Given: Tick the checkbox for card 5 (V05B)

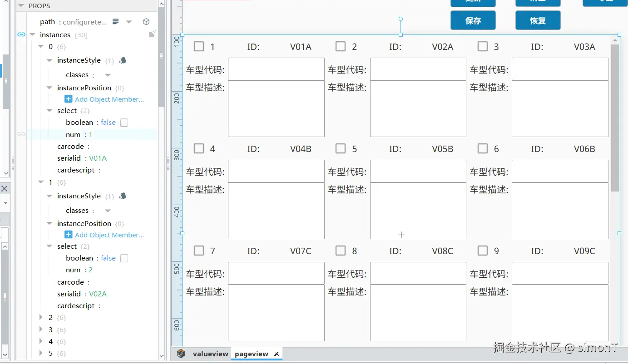Looking at the screenshot, I should [341, 148].
